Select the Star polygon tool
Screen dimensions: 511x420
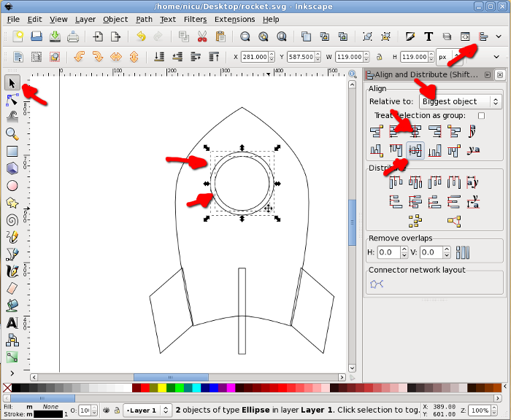coord(12,203)
